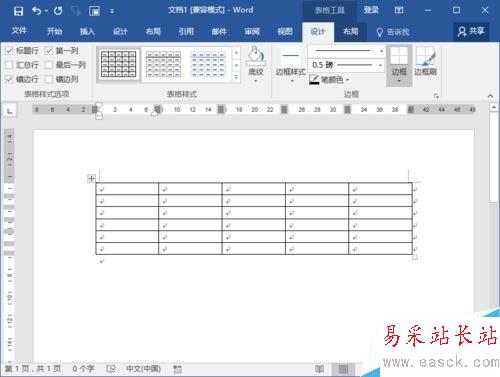The width and height of the screenshot is (500, 377).
Task: Click the 笔颜色 pen color swatch
Action: [x=314, y=79]
